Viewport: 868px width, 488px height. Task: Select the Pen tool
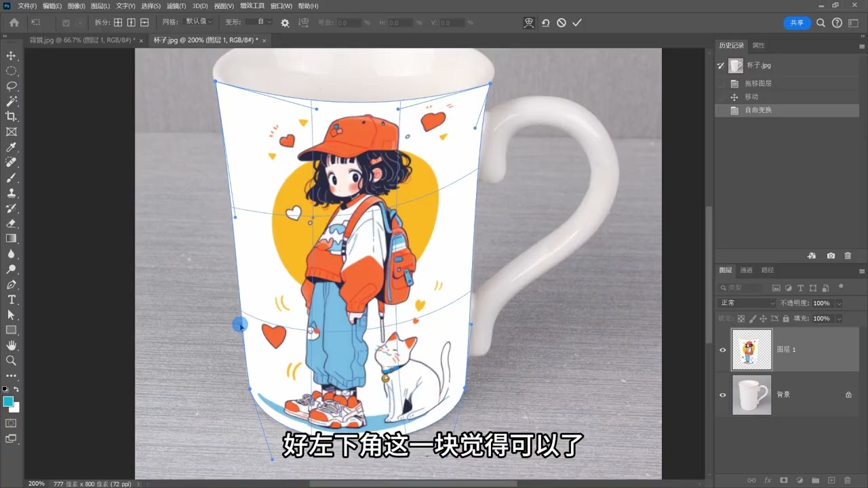11,285
